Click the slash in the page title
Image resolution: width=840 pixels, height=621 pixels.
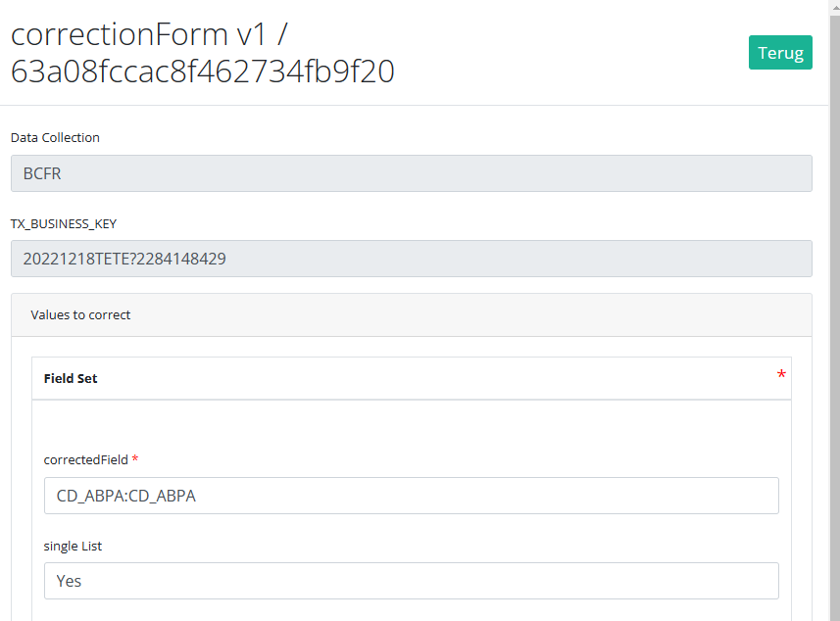tap(281, 34)
